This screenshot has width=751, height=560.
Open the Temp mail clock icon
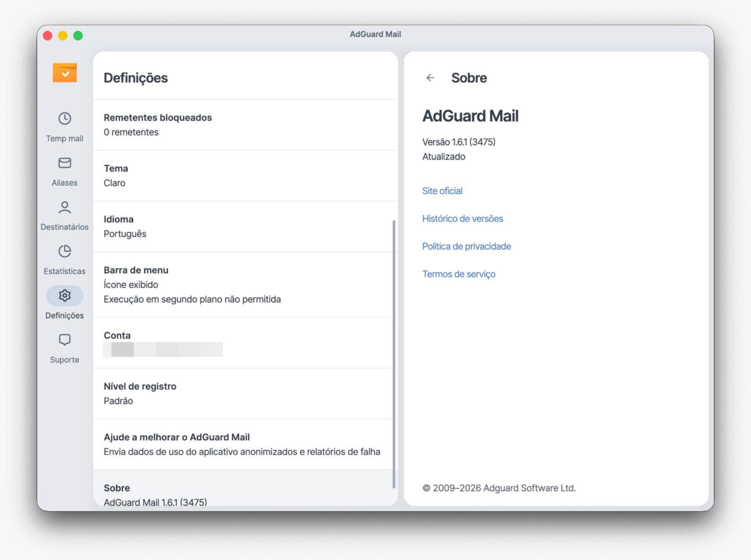point(65,118)
